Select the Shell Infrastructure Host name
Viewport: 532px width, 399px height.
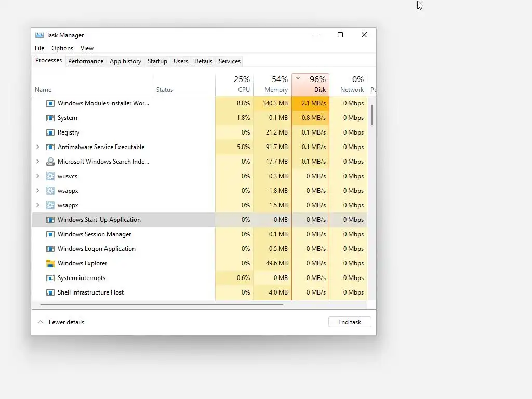90,292
